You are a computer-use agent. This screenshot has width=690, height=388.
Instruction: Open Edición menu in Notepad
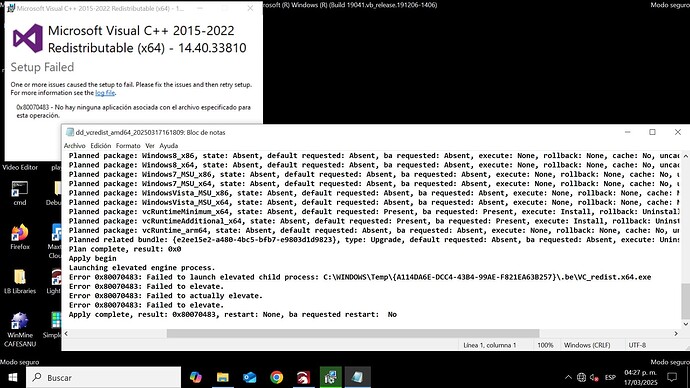101,146
